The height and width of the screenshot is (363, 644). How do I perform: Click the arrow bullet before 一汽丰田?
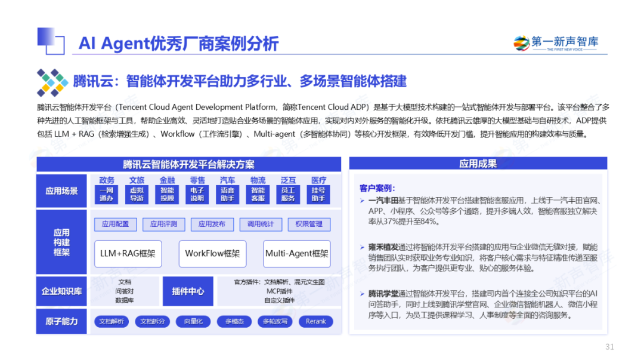coord(363,200)
